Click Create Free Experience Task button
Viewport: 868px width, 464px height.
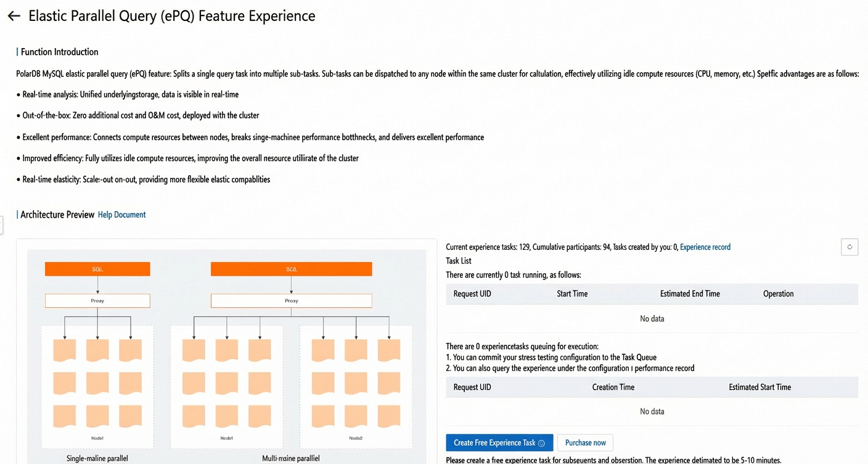pyautogui.click(x=499, y=443)
